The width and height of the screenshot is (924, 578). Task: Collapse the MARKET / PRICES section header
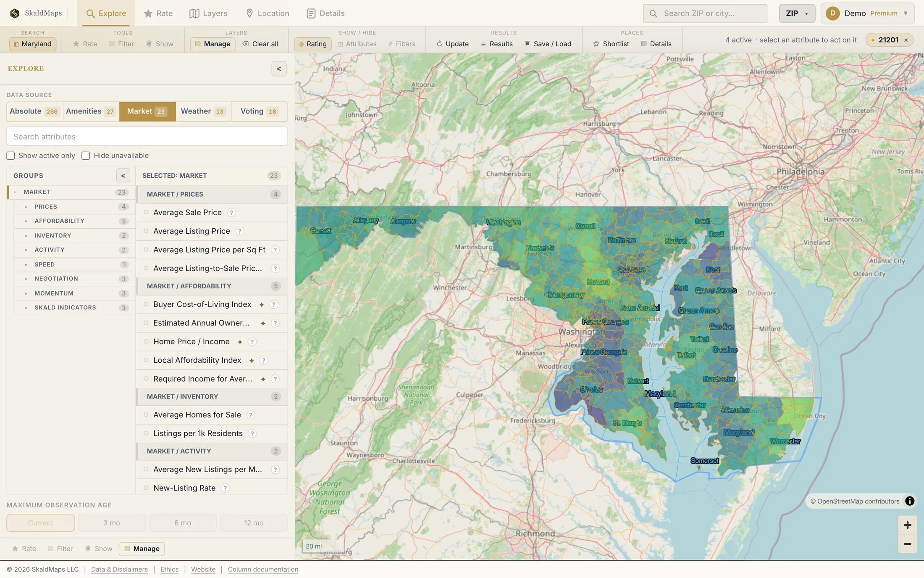pos(212,194)
